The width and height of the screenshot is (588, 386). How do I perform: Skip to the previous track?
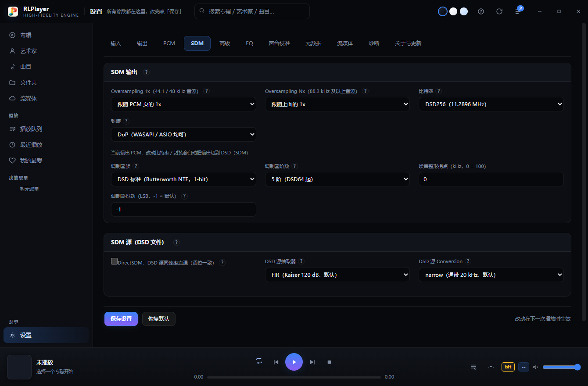(276, 362)
